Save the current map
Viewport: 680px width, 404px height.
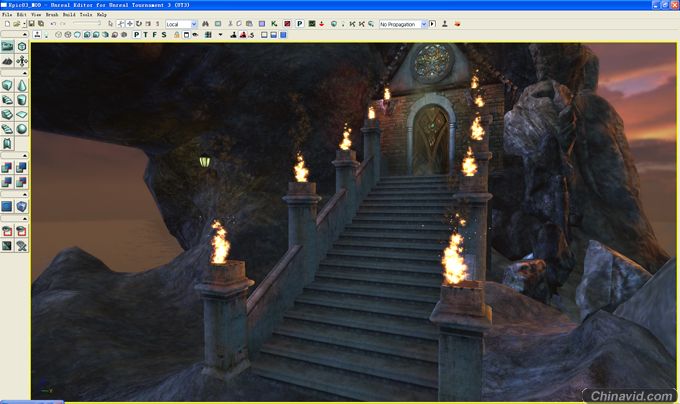(32, 24)
